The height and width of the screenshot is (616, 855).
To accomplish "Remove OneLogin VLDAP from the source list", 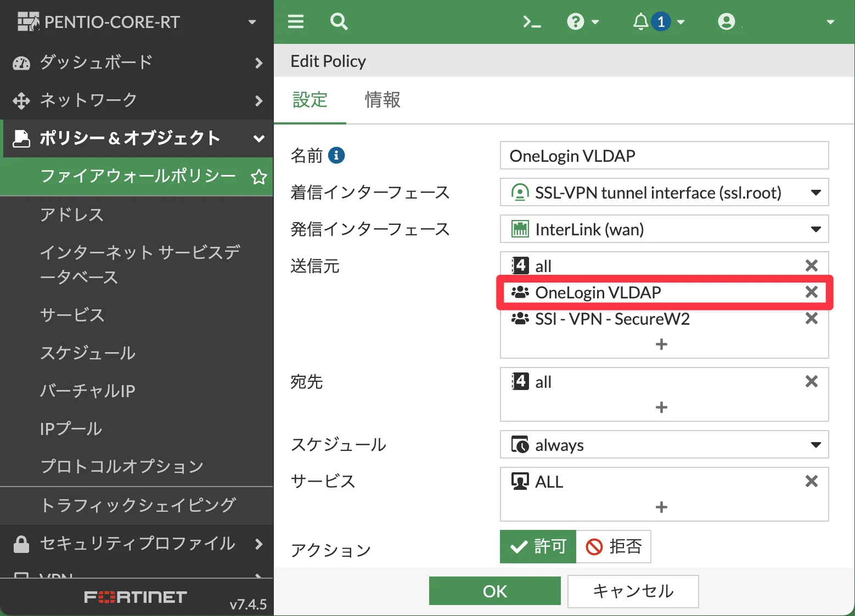I will [x=811, y=292].
